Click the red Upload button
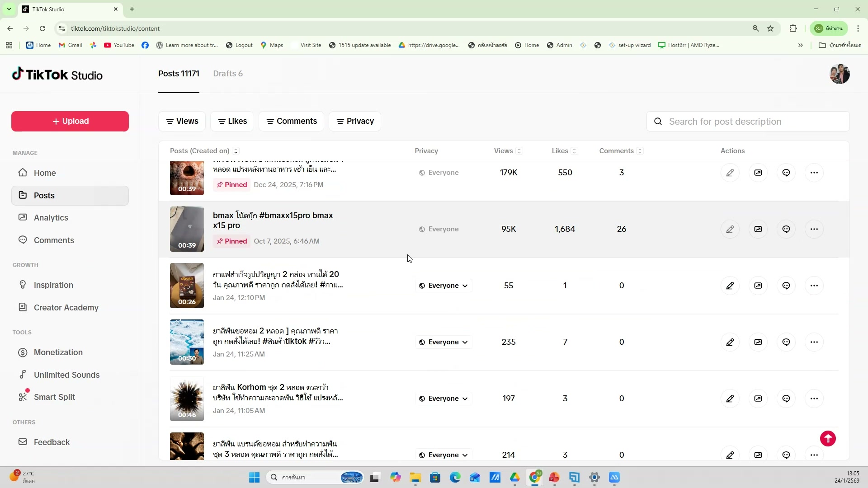Image resolution: width=868 pixels, height=488 pixels. 70,121
